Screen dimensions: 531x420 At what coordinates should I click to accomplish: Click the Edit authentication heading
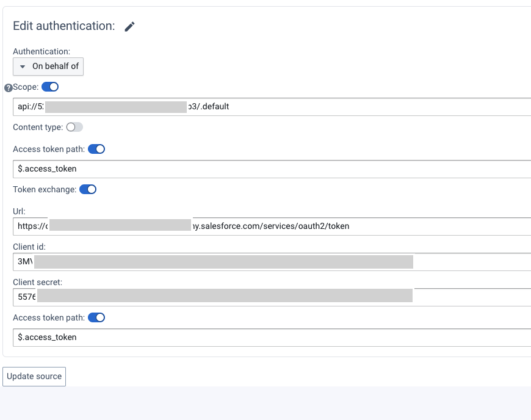coord(64,26)
